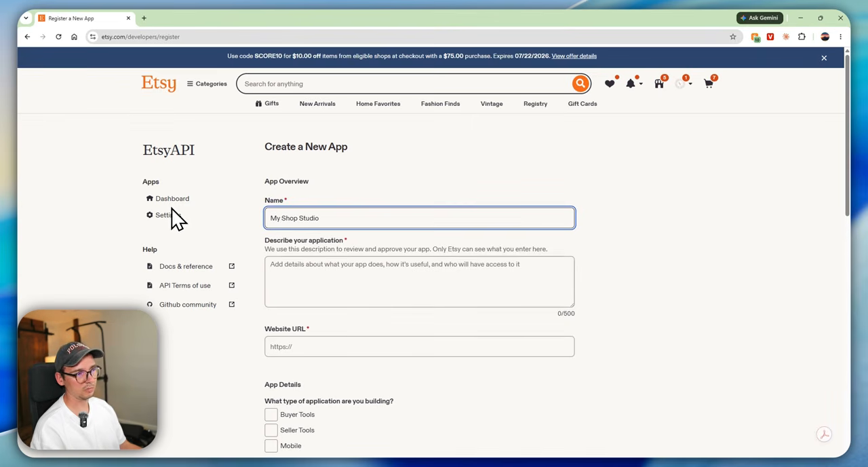Open Docs & reference
This screenshot has width=868, height=467.
pyautogui.click(x=186, y=266)
